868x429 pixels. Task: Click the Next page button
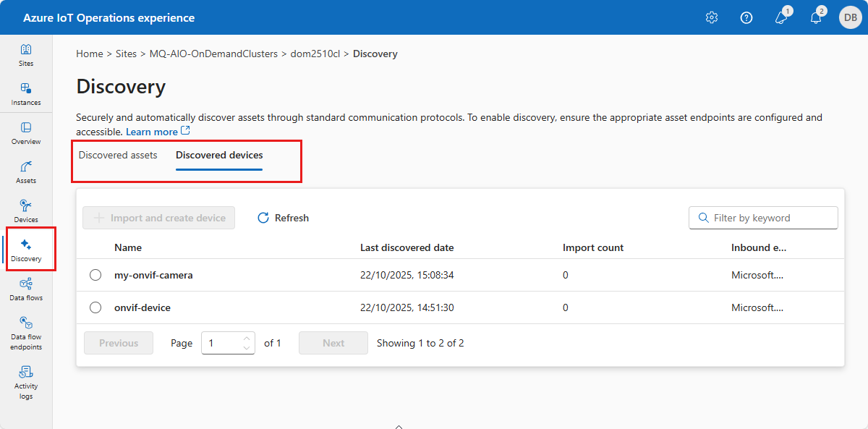coord(333,343)
